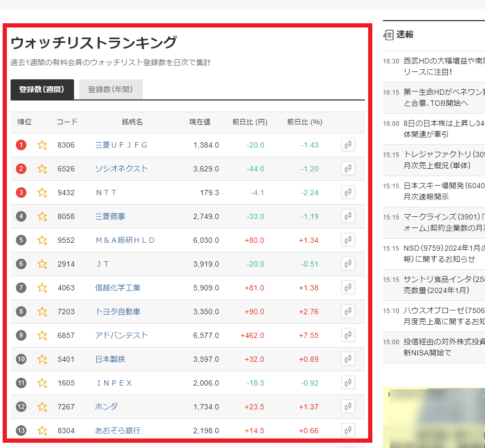Image resolution: width=485 pixels, height=448 pixels.
Task: Open the JT stock link
Action: pos(103,264)
